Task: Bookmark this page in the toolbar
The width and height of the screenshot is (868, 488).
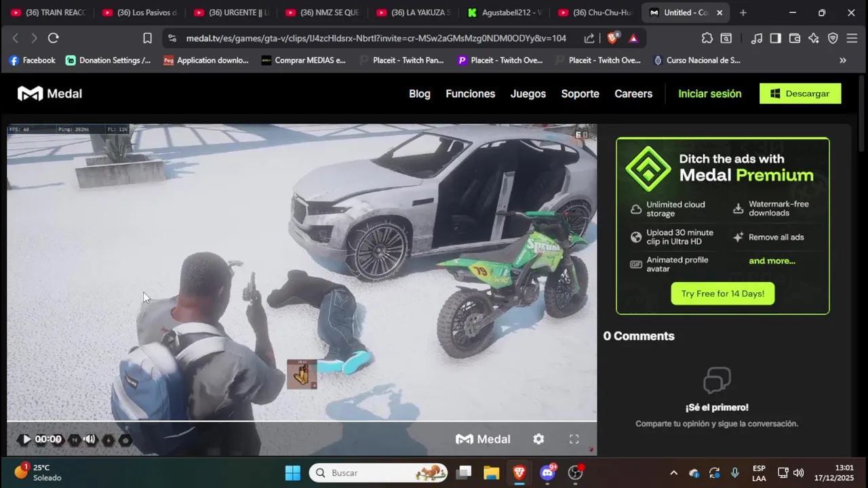Action: coord(147,38)
